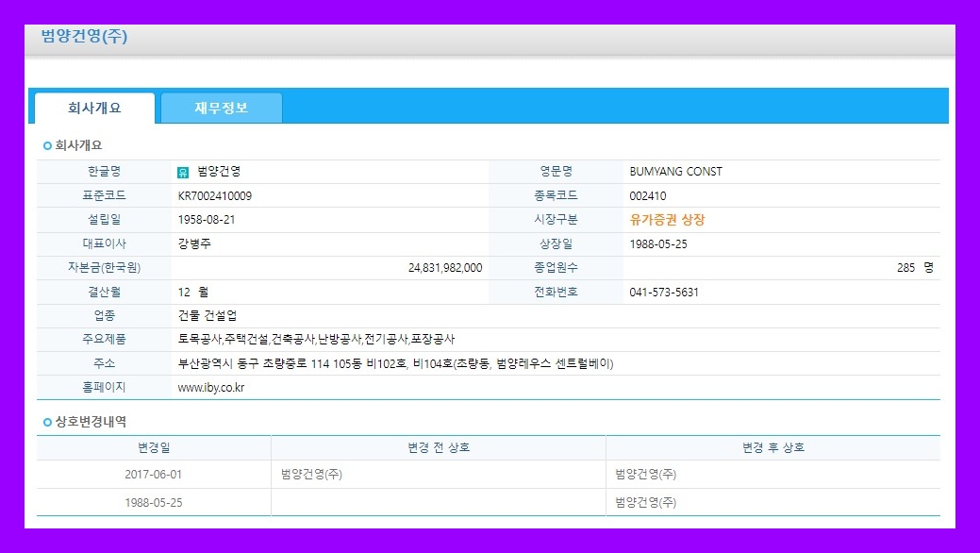Click the change date 1988-05-25 in history table
Image resolution: width=980 pixels, height=553 pixels.
coord(153,502)
